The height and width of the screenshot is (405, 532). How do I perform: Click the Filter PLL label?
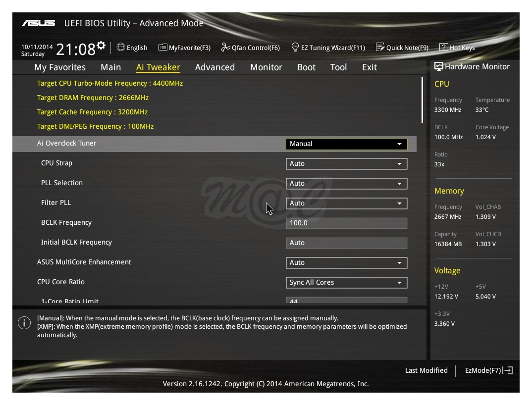pyautogui.click(x=56, y=202)
